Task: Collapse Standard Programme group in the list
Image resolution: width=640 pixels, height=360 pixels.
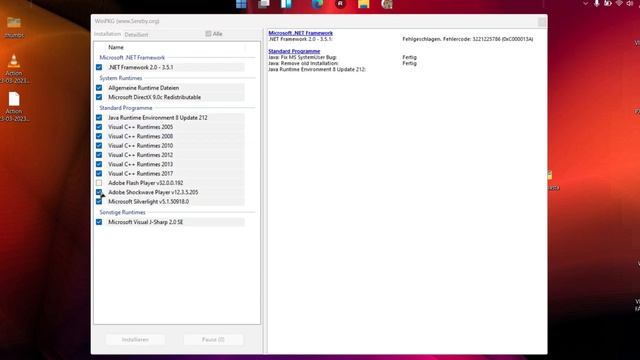Action: (x=126, y=108)
